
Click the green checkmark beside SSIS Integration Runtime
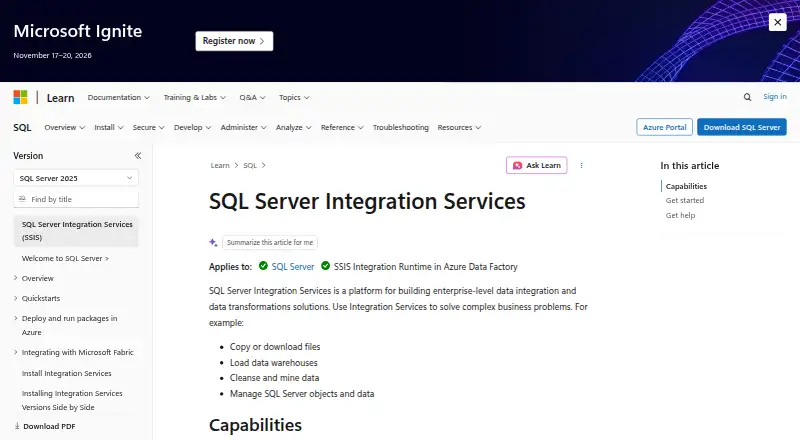pyautogui.click(x=325, y=266)
